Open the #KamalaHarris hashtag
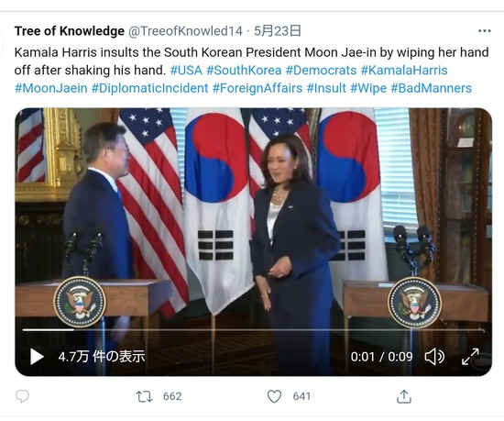504x421 pixels. 404,70
